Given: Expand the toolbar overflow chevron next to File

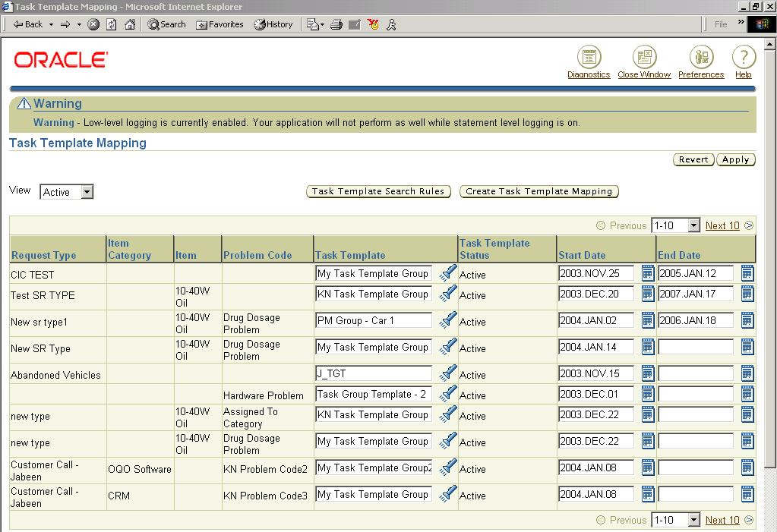Looking at the screenshot, I should click(741, 22).
